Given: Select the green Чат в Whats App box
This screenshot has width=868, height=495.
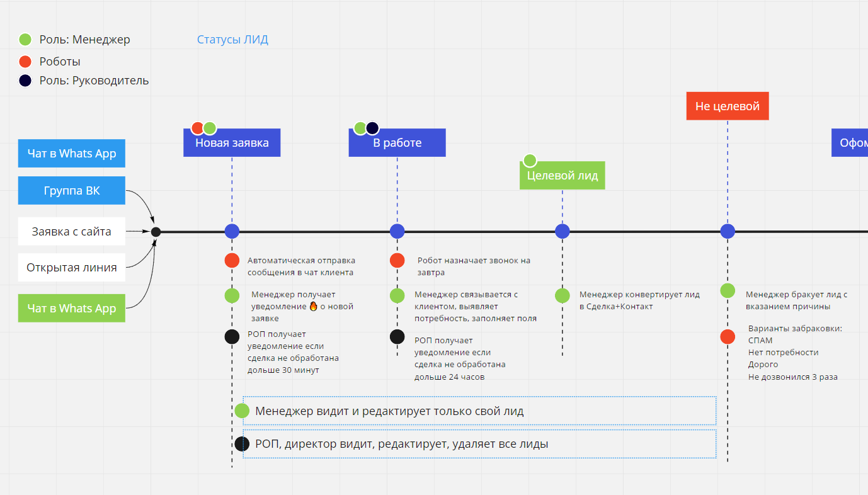Looking at the screenshot, I should click(x=72, y=309).
